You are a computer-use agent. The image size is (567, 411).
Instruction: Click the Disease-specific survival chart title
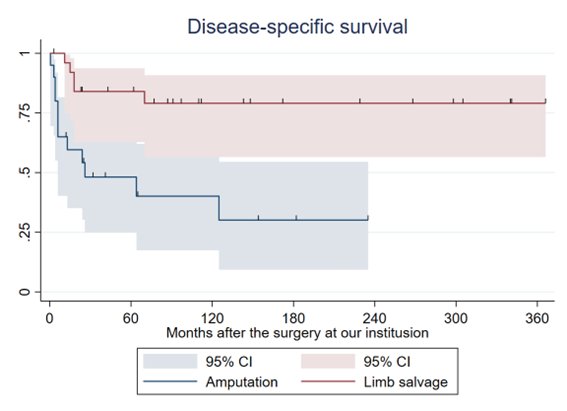(x=297, y=27)
